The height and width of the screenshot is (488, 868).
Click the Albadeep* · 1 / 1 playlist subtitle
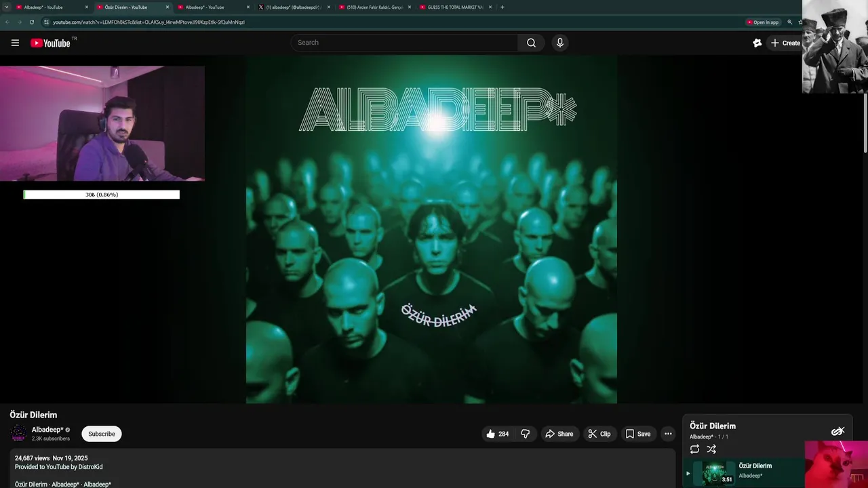[x=709, y=436]
